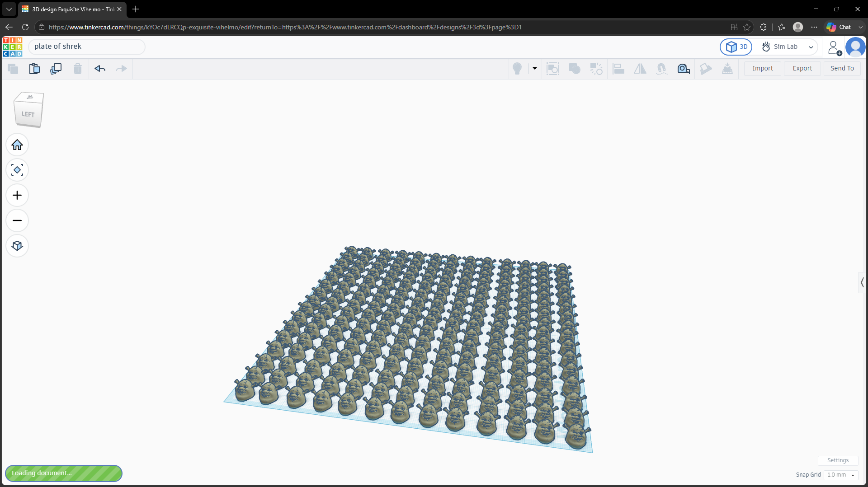Click the Group shapes icon
This screenshot has width=868, height=487.
point(575,69)
